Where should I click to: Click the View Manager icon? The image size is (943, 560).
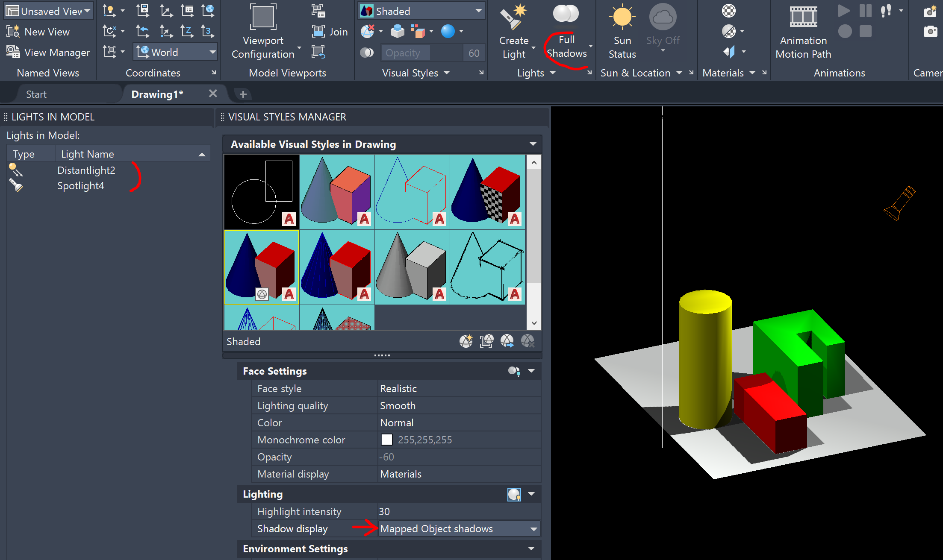(13, 52)
